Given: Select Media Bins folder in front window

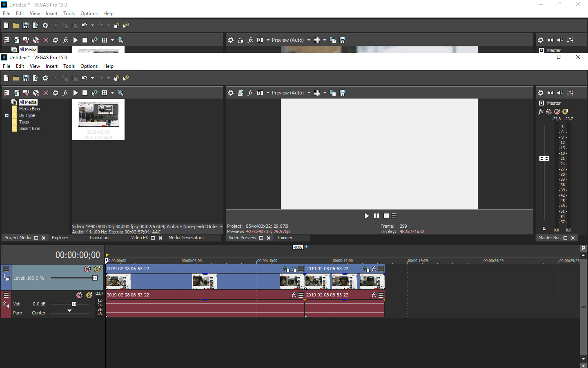Looking at the screenshot, I should tap(29, 109).
